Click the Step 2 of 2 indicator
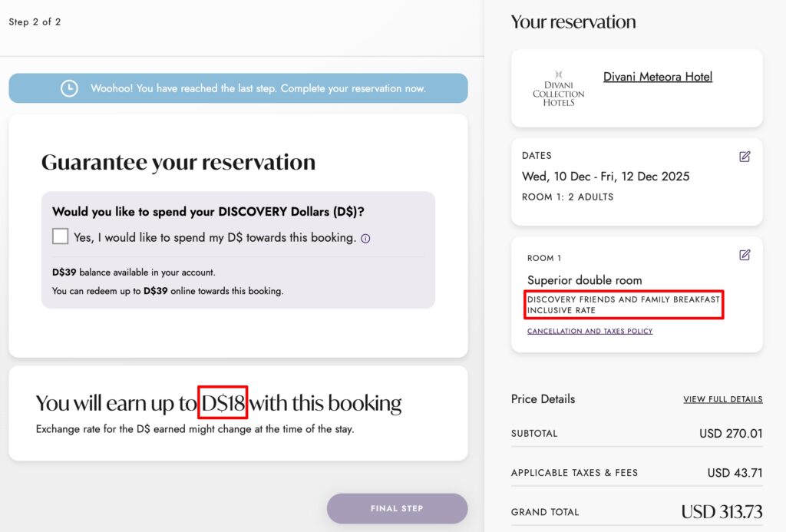 pyautogui.click(x=35, y=22)
